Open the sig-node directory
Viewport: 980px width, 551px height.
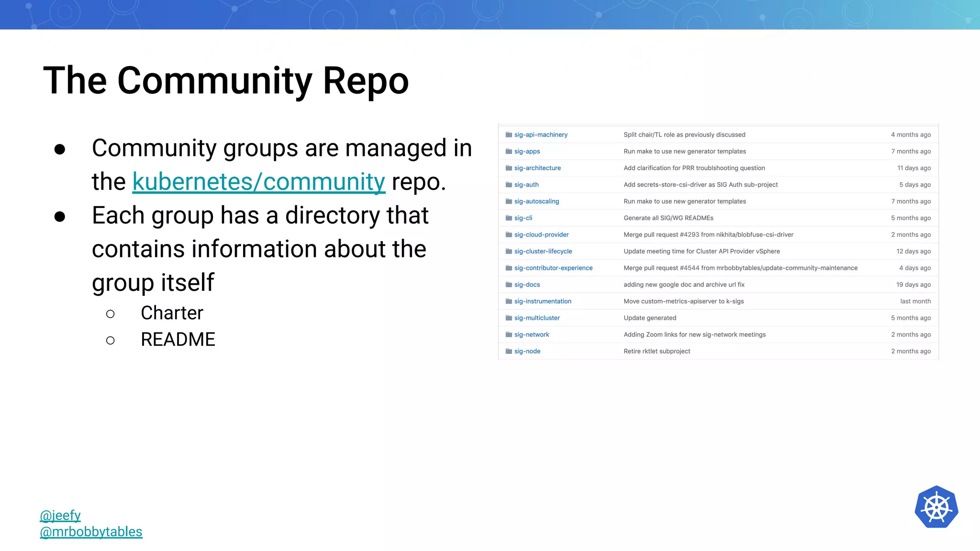(x=527, y=352)
